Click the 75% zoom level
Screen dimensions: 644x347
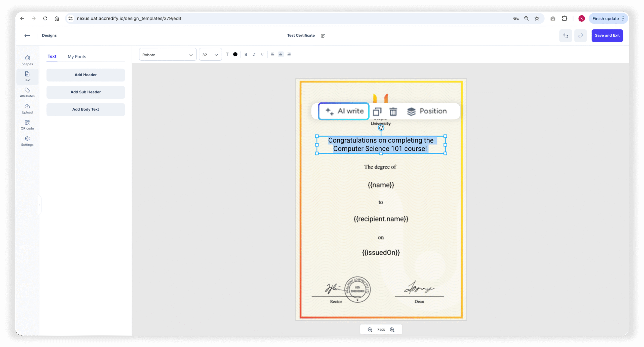pyautogui.click(x=381, y=330)
